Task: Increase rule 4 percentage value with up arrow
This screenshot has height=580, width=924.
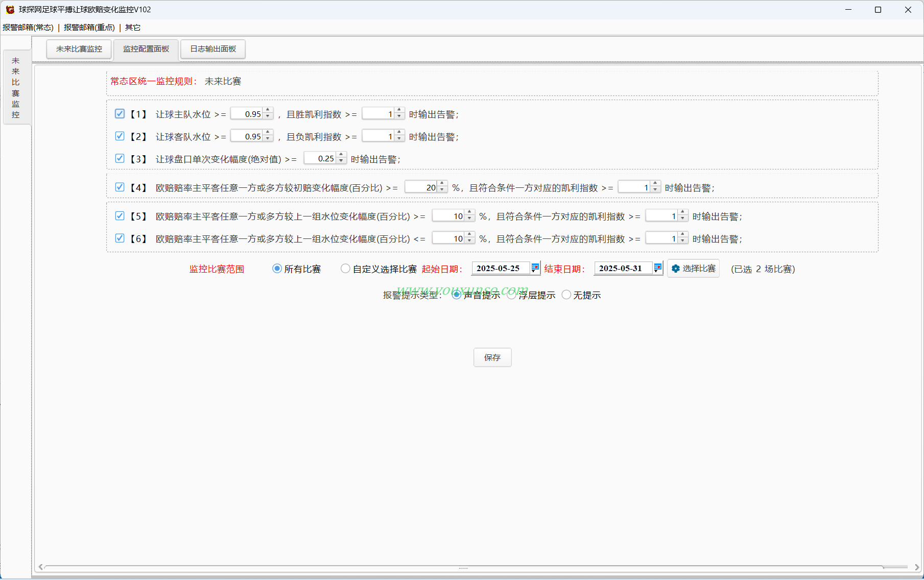Action: [442, 184]
